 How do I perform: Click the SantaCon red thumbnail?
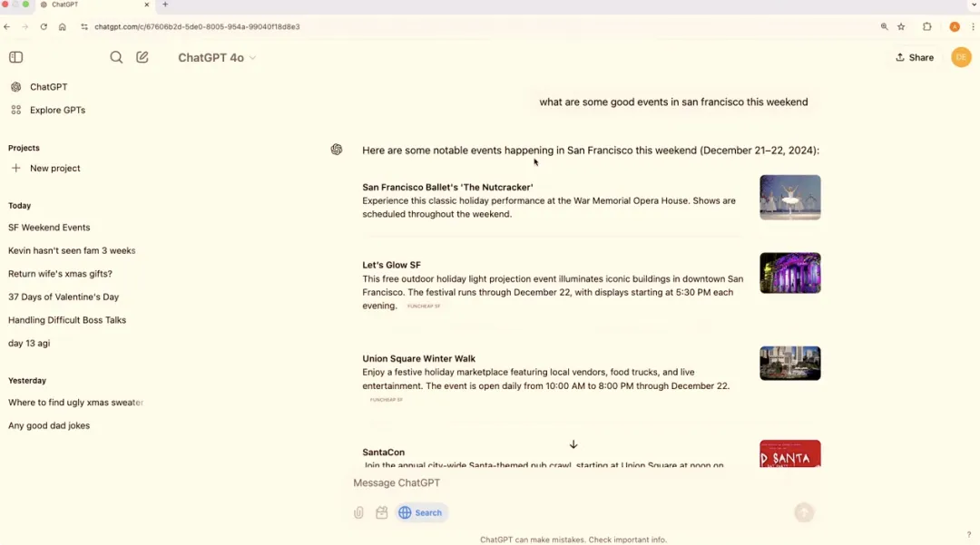[790, 453]
